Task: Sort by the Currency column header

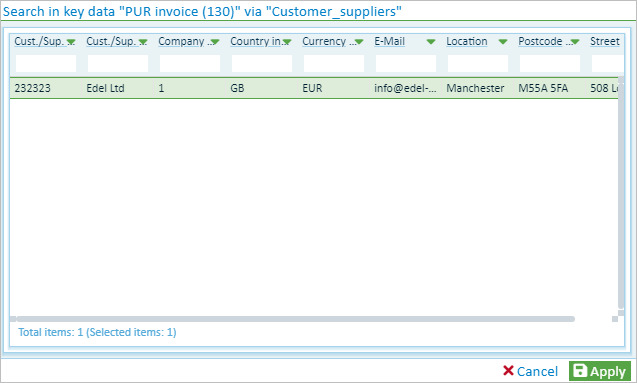Action: [x=324, y=41]
